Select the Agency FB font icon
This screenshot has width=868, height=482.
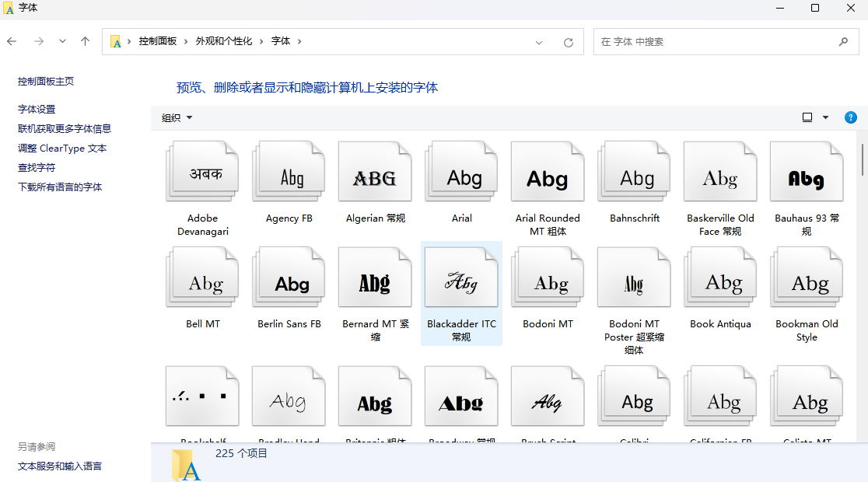289,172
